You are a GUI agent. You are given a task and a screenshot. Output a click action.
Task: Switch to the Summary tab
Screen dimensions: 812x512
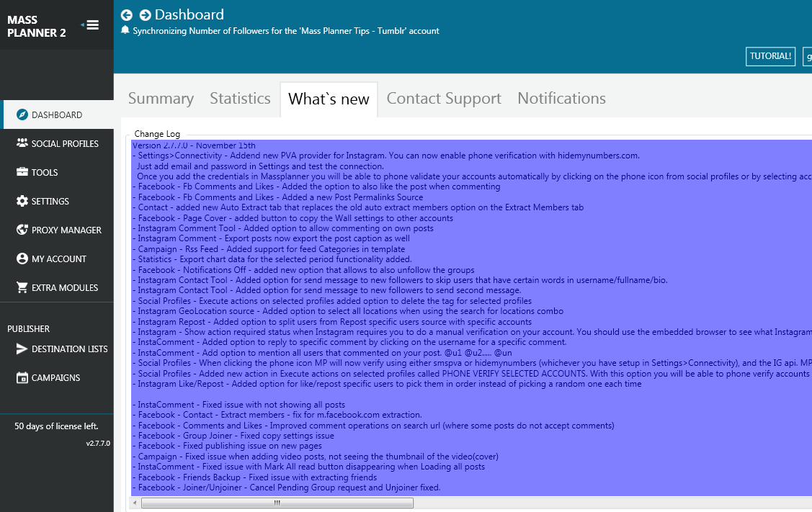(x=161, y=99)
